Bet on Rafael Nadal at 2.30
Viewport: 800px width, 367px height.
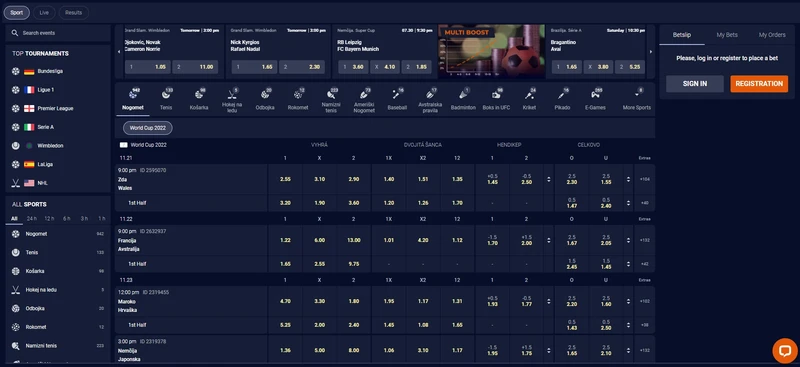point(302,67)
